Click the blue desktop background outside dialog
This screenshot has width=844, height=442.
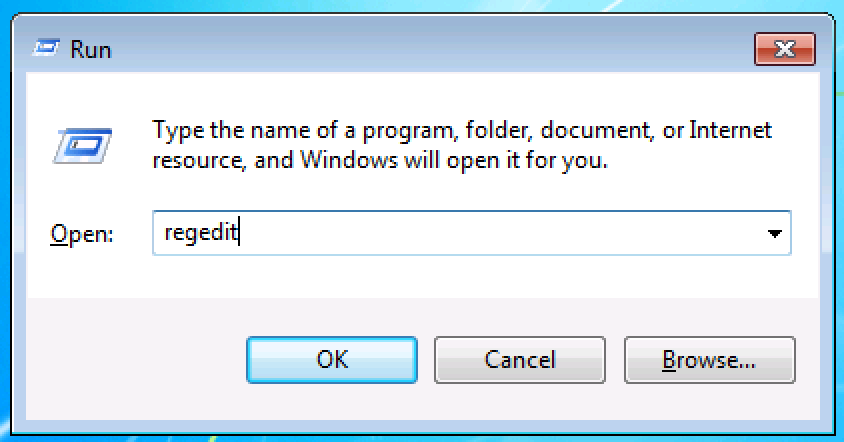pos(839,215)
